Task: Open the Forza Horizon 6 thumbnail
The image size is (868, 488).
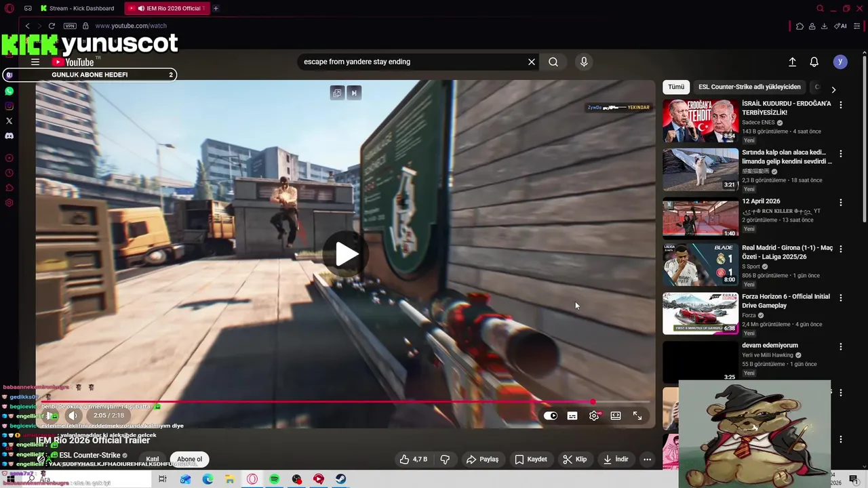Action: click(x=701, y=313)
